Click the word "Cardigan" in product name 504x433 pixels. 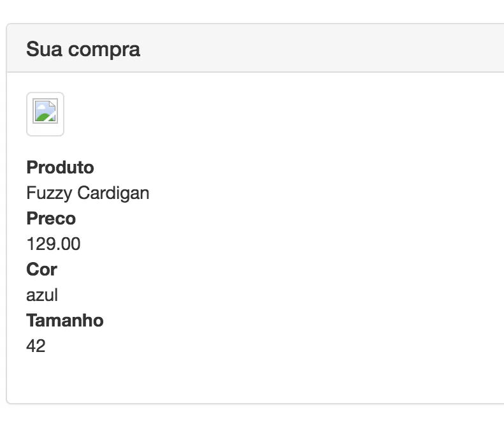coord(113,193)
